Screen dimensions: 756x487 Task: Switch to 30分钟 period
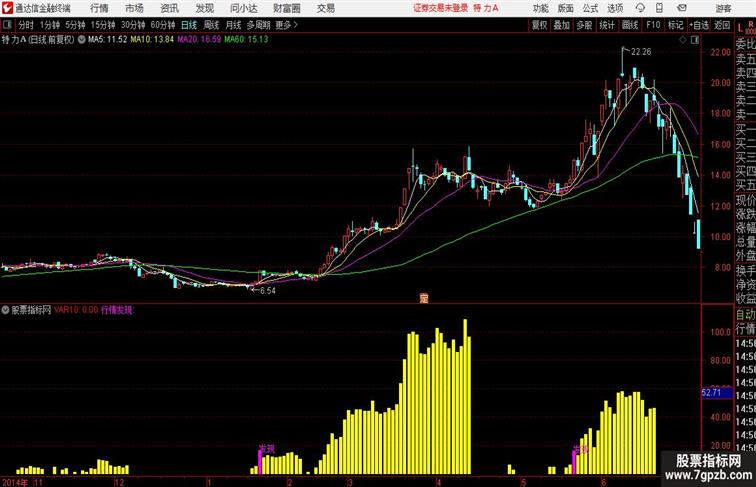tap(133, 25)
